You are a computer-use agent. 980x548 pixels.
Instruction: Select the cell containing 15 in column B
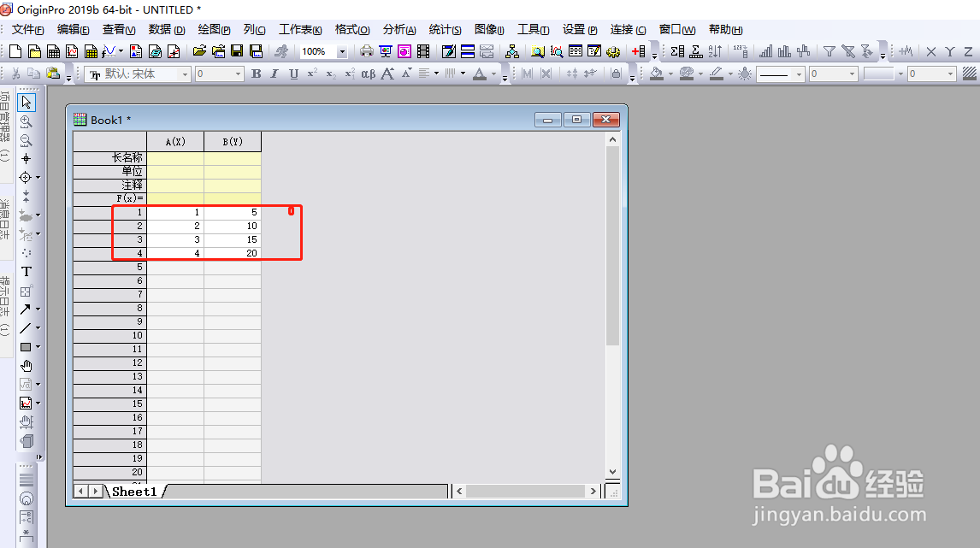tap(233, 240)
